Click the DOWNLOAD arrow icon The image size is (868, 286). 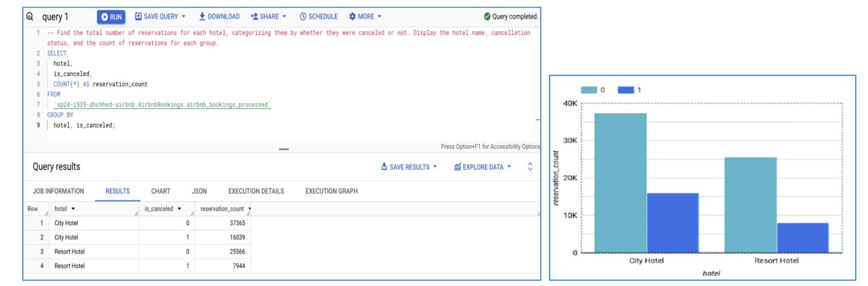coord(202,17)
